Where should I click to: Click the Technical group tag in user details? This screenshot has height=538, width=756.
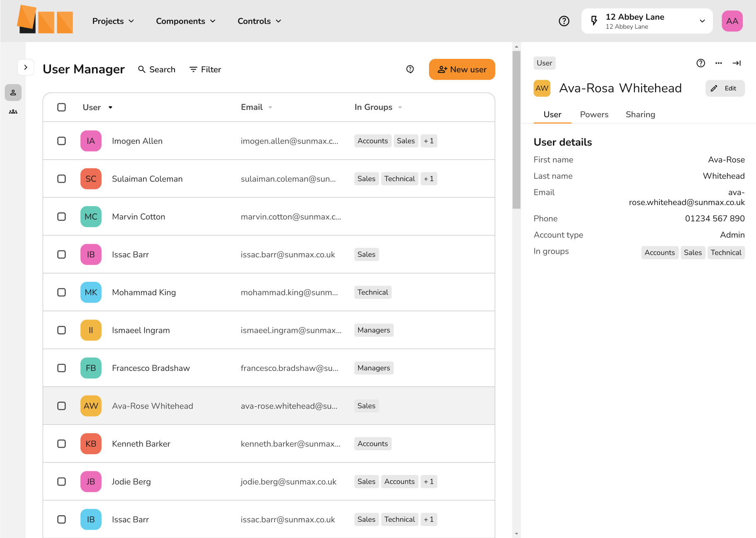[726, 252]
